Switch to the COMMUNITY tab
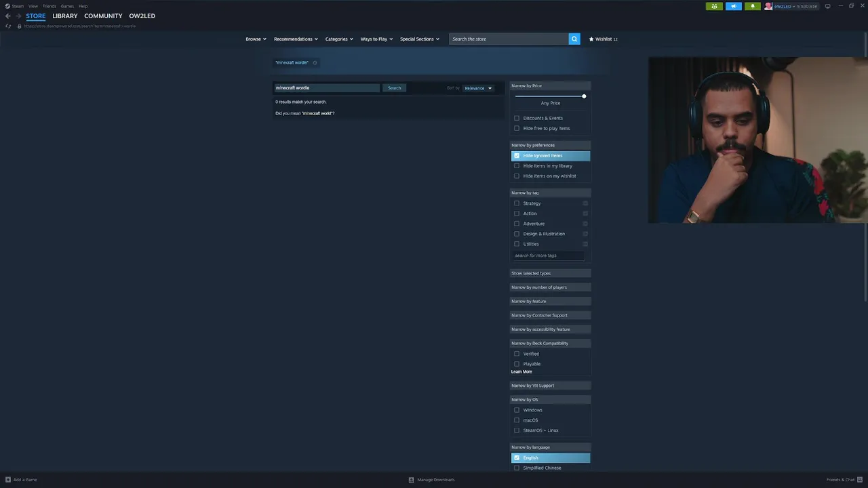Viewport: 868px width, 488px height. coord(103,16)
